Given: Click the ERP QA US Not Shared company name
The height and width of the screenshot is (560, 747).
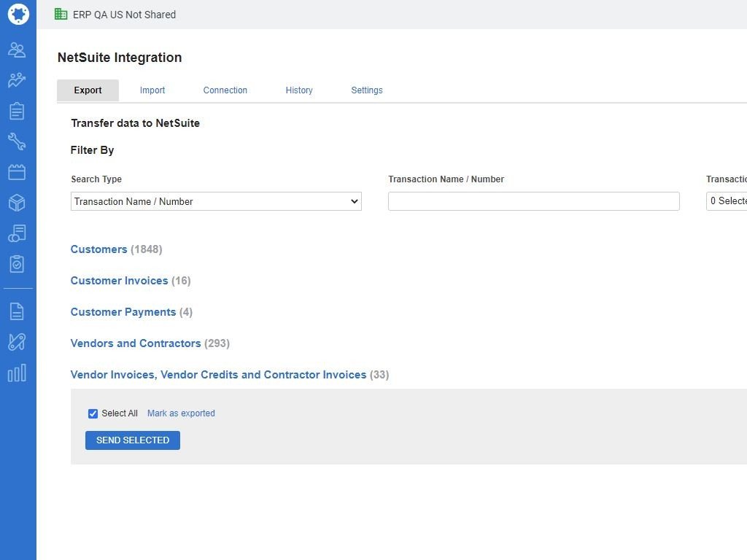Looking at the screenshot, I should click(x=124, y=15).
